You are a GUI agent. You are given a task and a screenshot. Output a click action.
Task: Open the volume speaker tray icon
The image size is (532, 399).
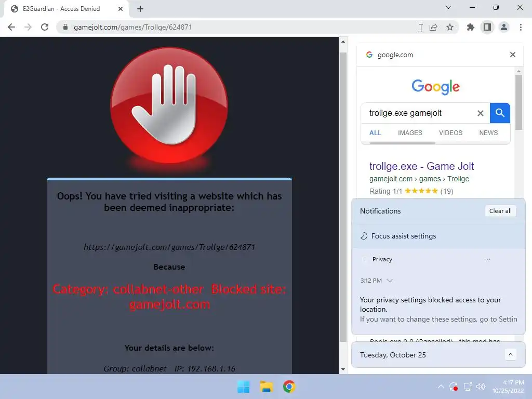pos(481,387)
